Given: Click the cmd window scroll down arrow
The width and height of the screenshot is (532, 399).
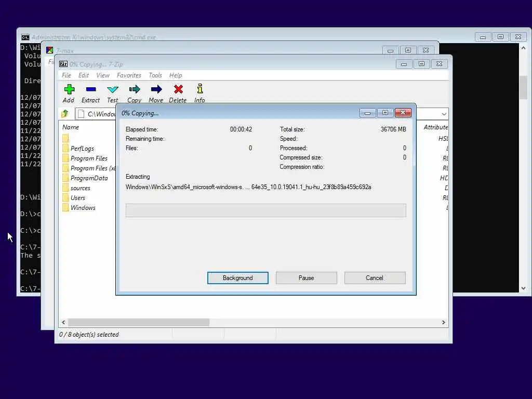Looking at the screenshot, I should (523, 288).
